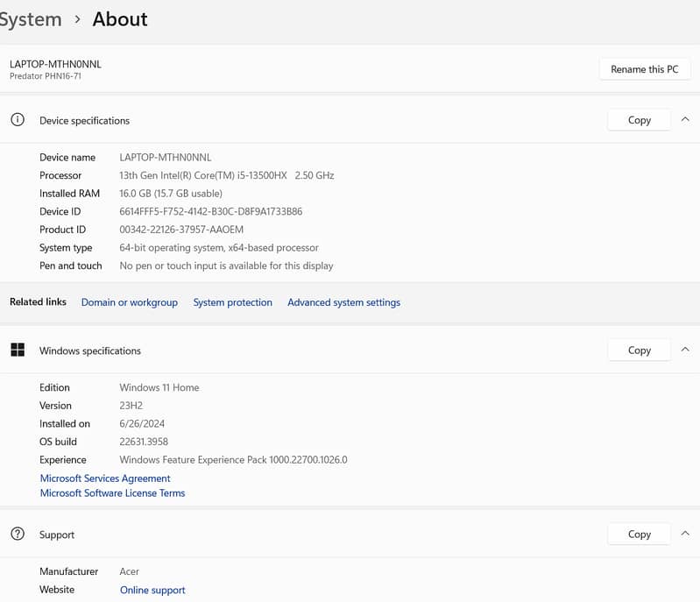Open Advanced system settings link

pyautogui.click(x=343, y=302)
